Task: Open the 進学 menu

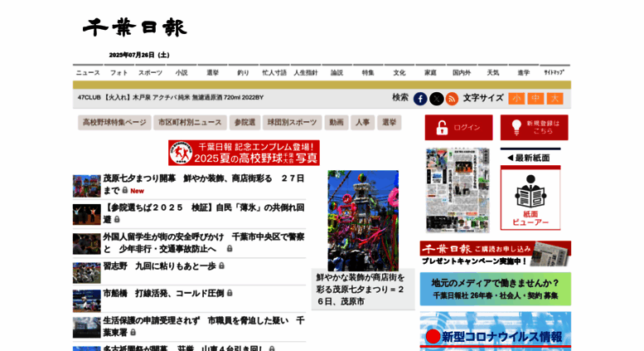Action: [x=524, y=72]
